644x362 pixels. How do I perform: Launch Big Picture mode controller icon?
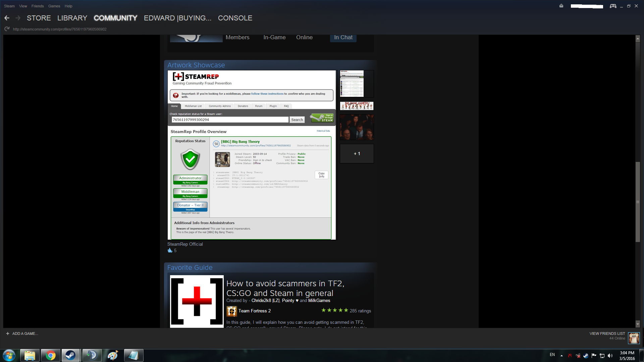click(613, 6)
